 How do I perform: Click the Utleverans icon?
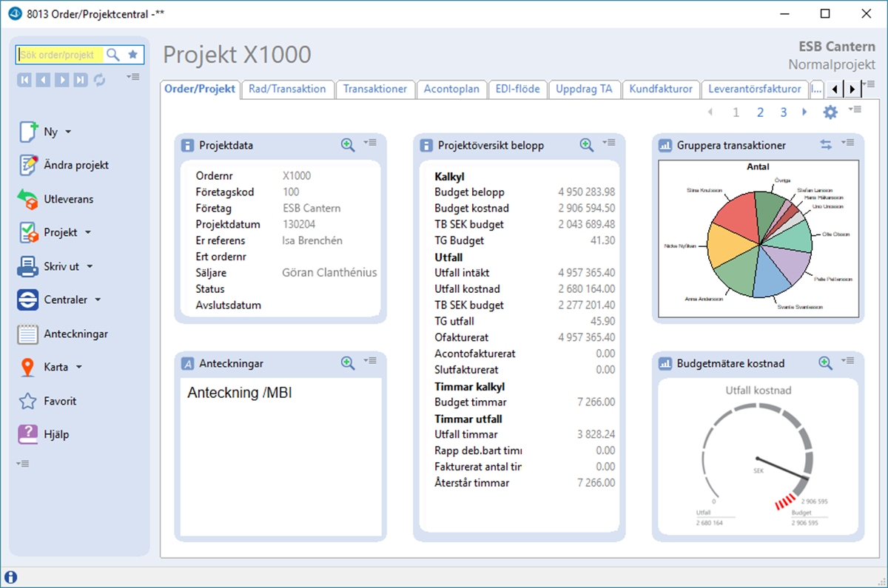28,199
